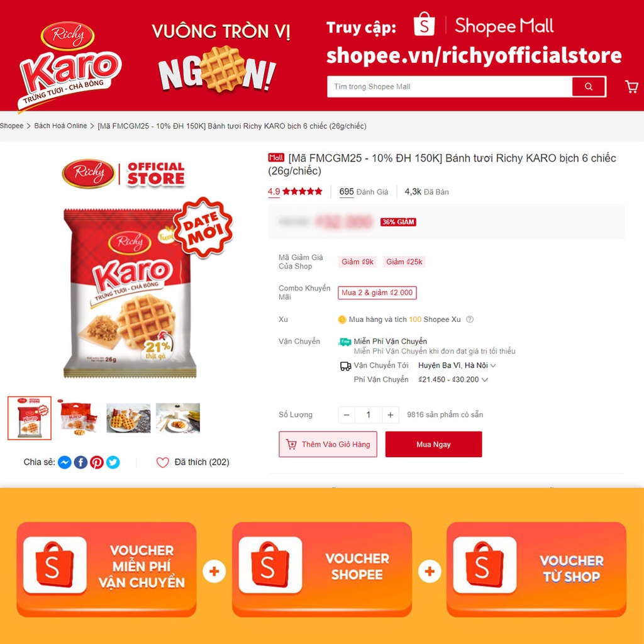Click the magnifier search button
The image size is (644, 644).
click(588, 87)
